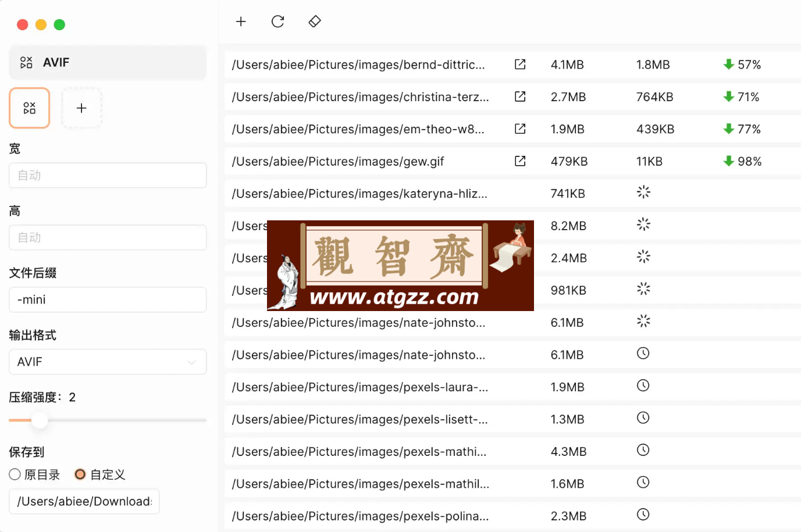The height and width of the screenshot is (532, 801).
Task: Click loading spinner in kateryna-hliz row
Action: pyautogui.click(x=643, y=192)
